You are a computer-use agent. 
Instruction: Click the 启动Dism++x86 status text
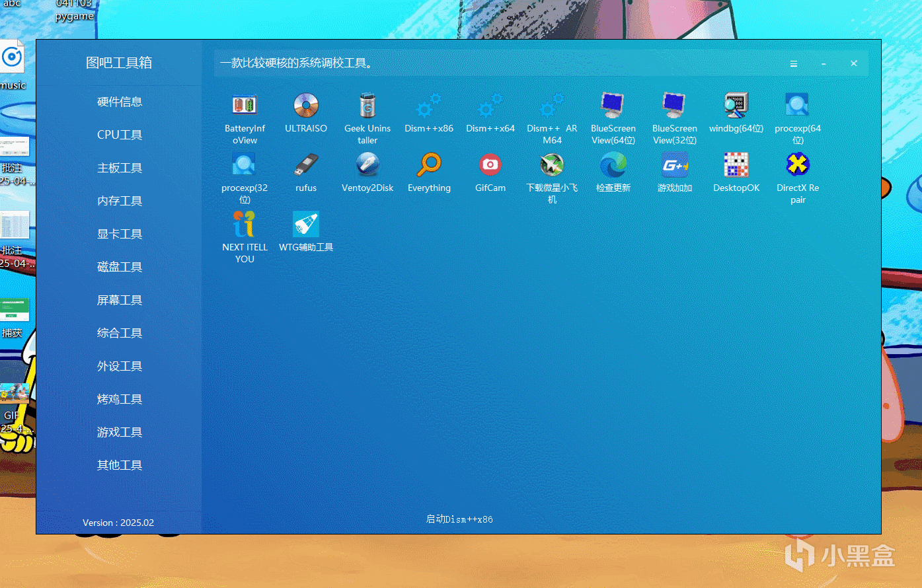459,519
